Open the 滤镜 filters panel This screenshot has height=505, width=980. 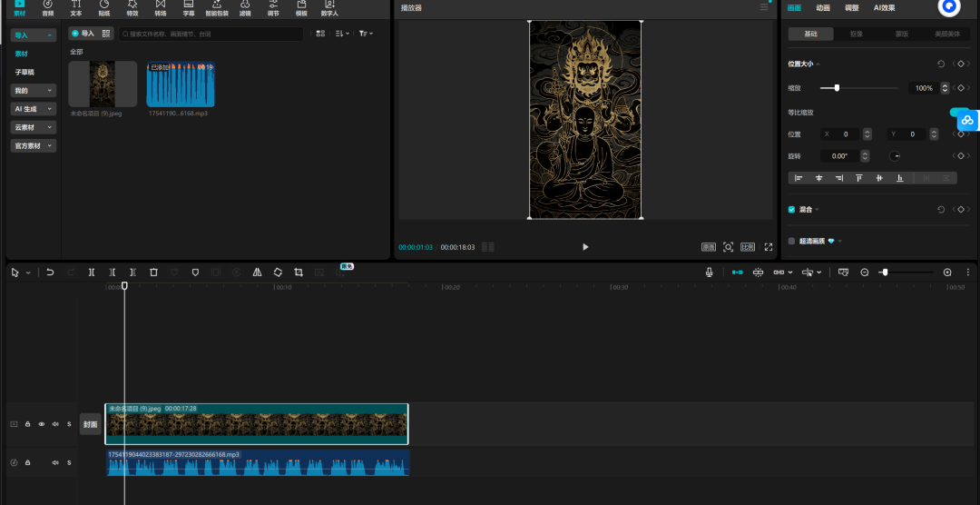245,7
